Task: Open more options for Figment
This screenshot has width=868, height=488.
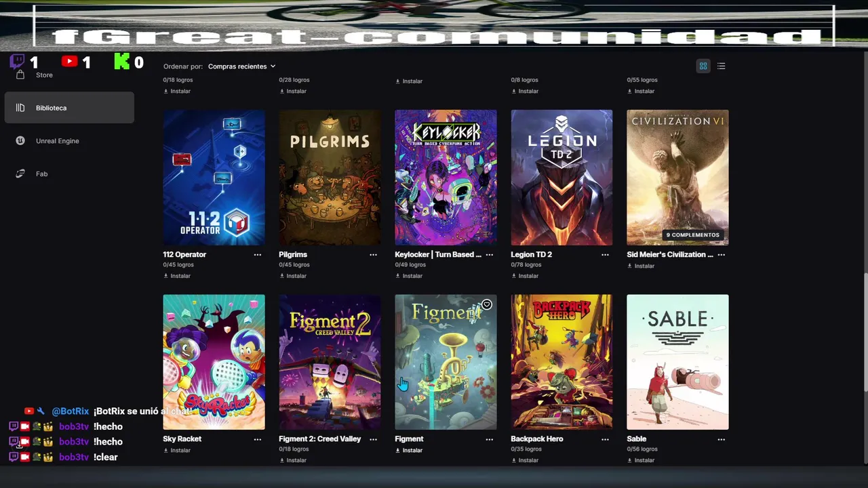Action: 489,439
